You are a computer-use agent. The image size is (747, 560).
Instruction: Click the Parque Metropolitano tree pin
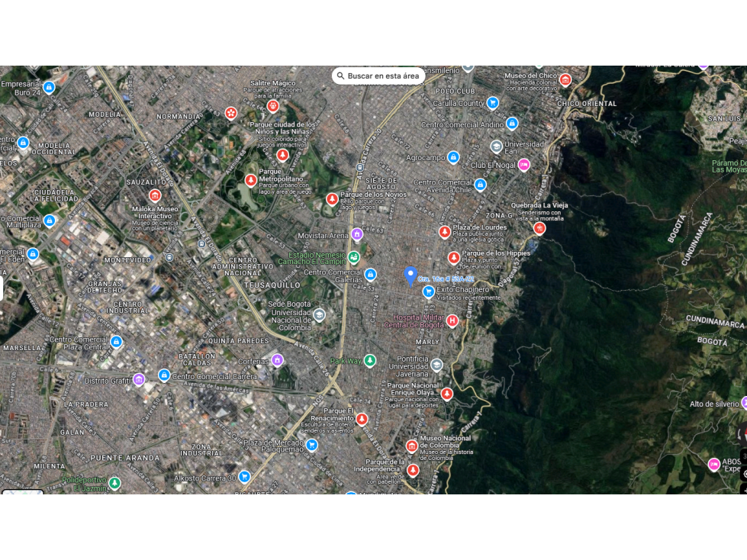pos(250,180)
